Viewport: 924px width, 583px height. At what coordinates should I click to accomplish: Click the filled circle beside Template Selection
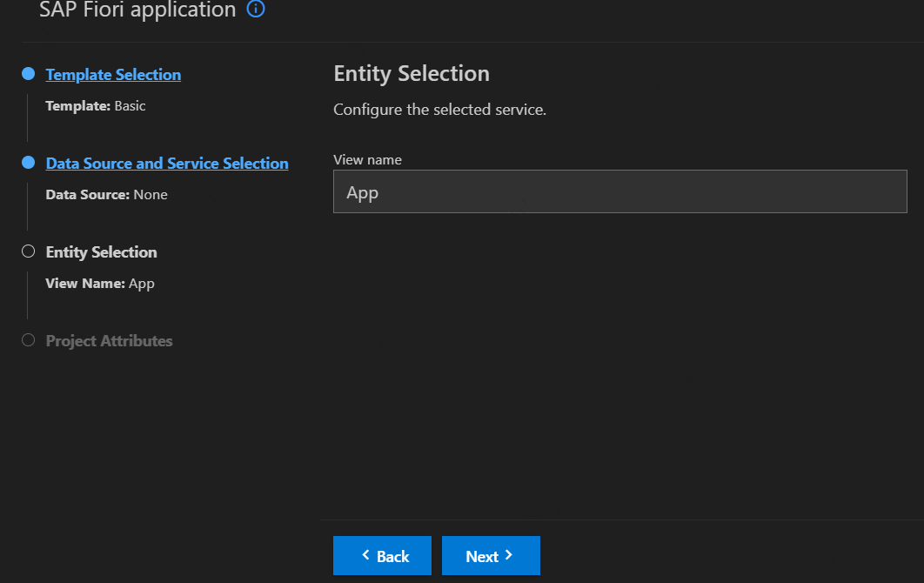(x=29, y=74)
